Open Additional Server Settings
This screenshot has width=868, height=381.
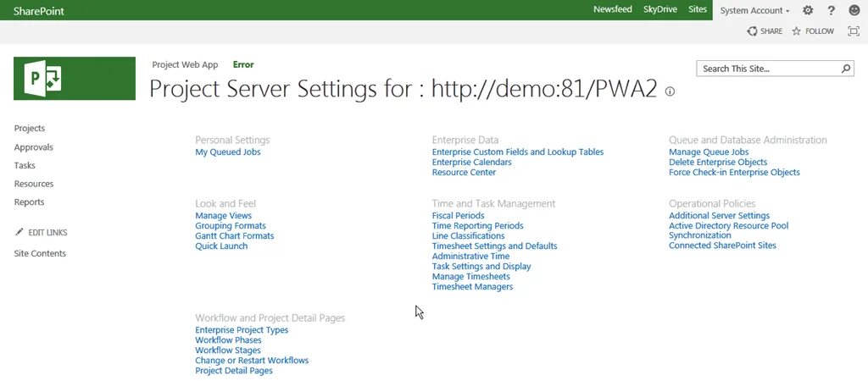click(719, 216)
